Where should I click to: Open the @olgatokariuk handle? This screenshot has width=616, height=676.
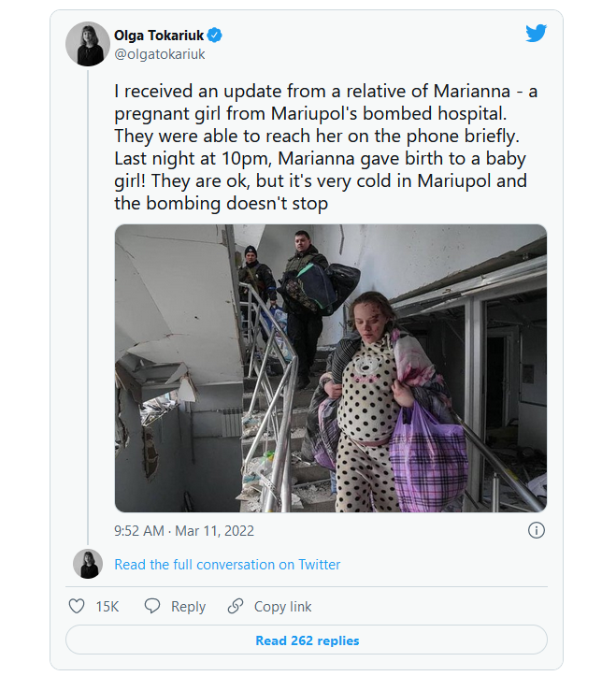pos(160,54)
